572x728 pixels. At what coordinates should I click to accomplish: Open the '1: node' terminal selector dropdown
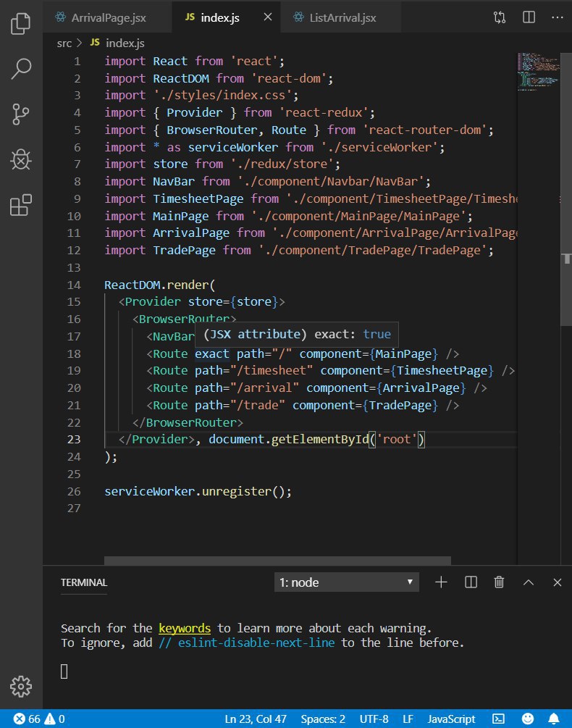pyautogui.click(x=347, y=582)
